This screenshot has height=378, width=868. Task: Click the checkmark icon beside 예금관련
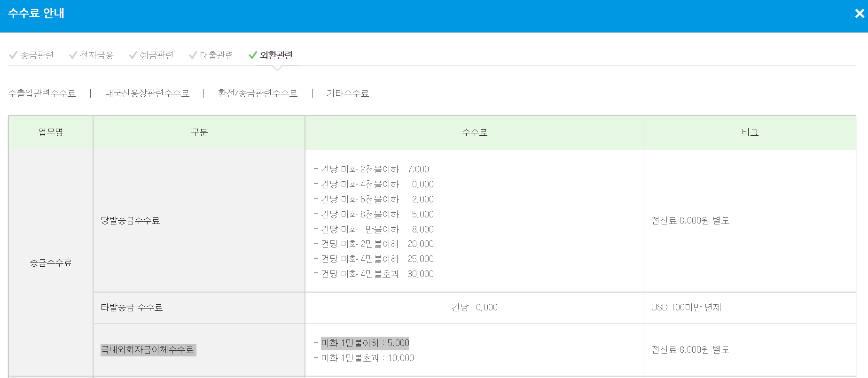click(133, 55)
